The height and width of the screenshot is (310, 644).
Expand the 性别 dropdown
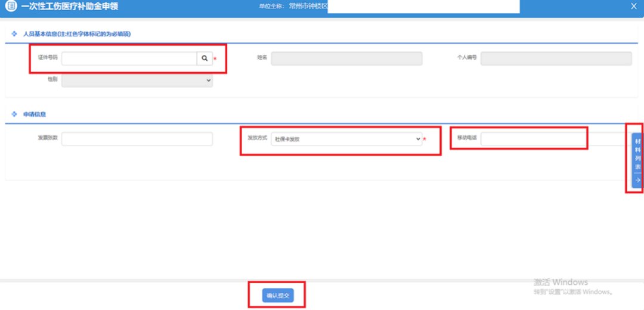(x=137, y=80)
